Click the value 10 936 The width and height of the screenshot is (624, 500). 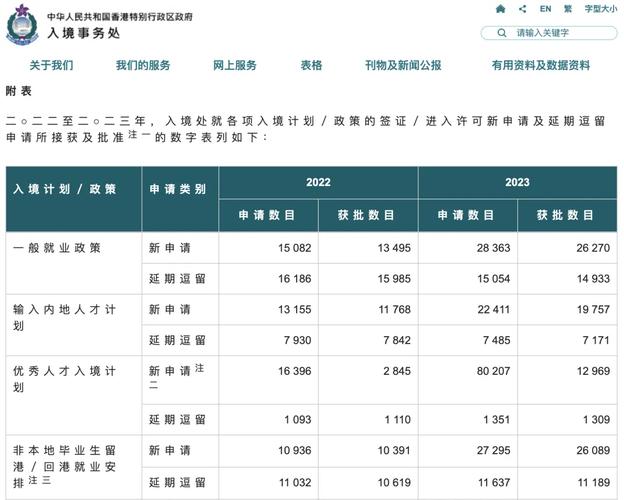click(x=294, y=450)
